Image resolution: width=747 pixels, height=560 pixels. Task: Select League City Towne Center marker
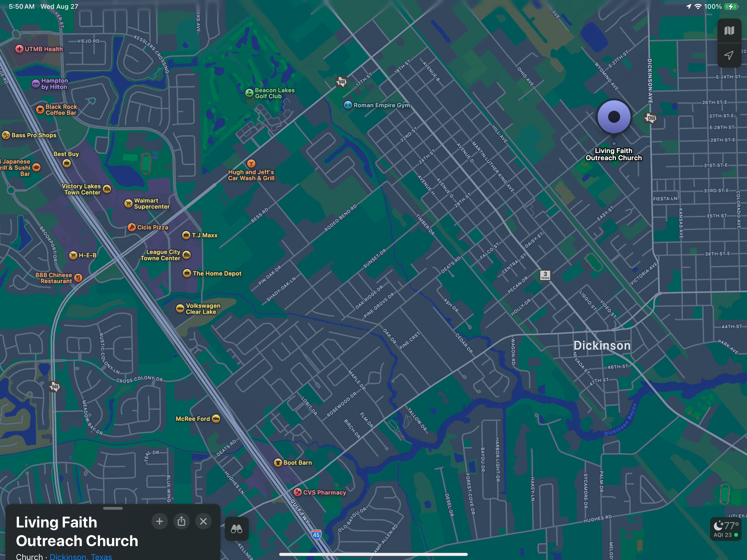click(186, 255)
